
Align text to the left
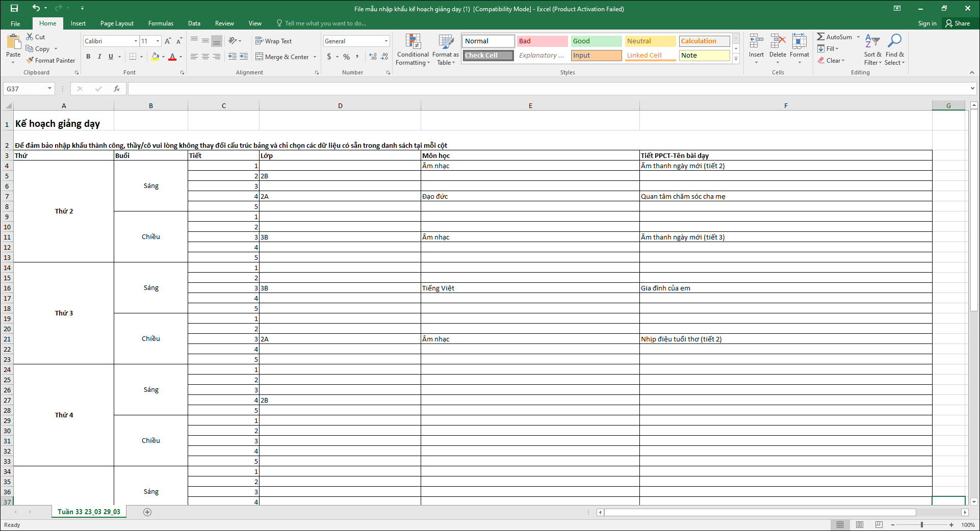click(194, 57)
